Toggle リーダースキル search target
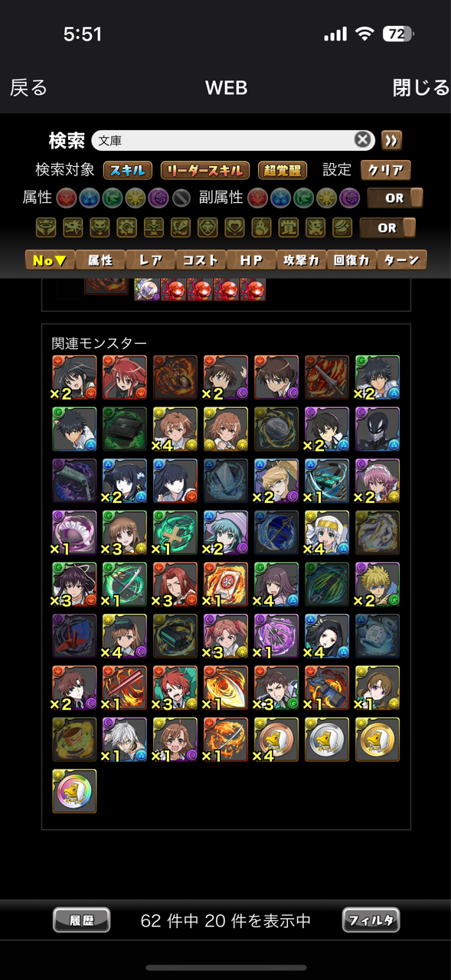The image size is (451, 980). [x=204, y=170]
